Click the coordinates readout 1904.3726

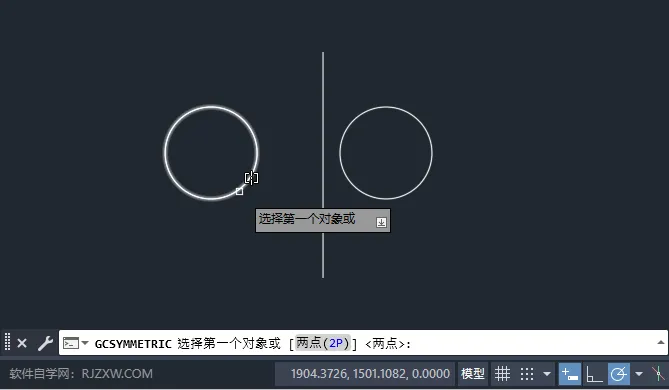pos(370,374)
